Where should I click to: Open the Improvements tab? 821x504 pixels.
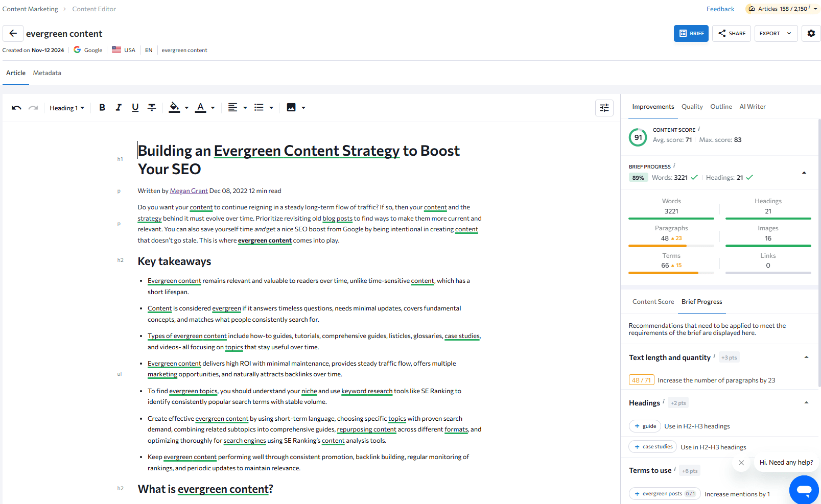point(653,107)
